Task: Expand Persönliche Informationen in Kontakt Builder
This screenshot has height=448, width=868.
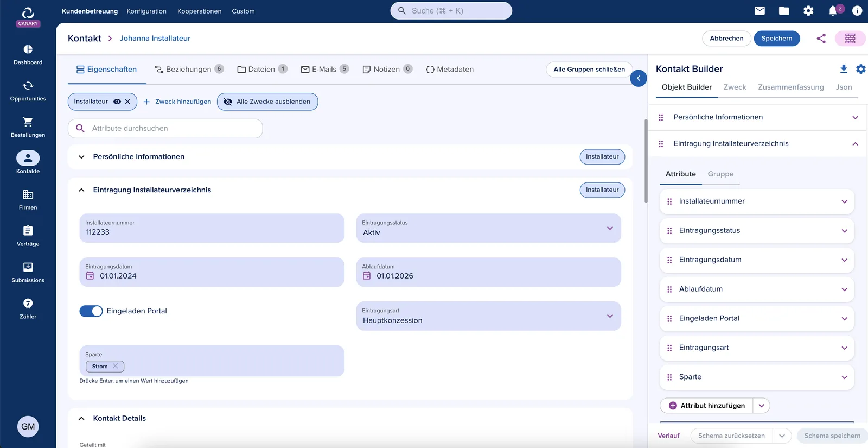Action: [x=856, y=117]
